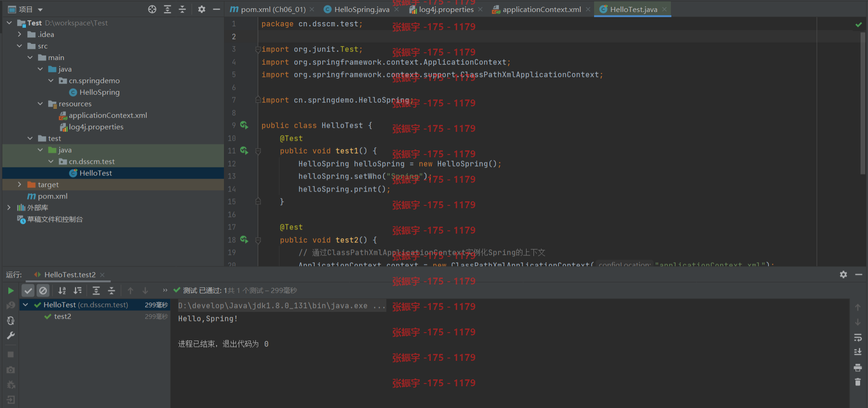Click run gutter icon beside test1 method
The height and width of the screenshot is (408, 868).
coord(244,150)
